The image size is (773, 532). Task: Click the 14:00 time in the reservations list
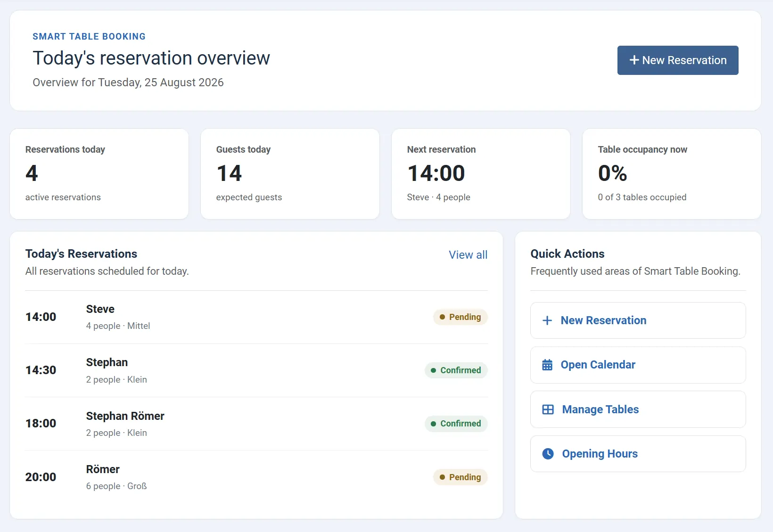click(x=41, y=317)
